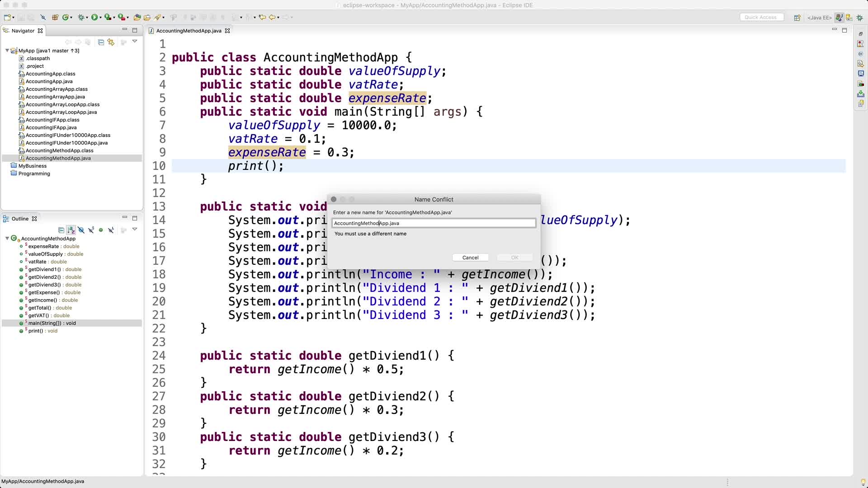Toggle Hide Fields in Outline
Viewport: 868px width, 488px height.
click(x=81, y=230)
